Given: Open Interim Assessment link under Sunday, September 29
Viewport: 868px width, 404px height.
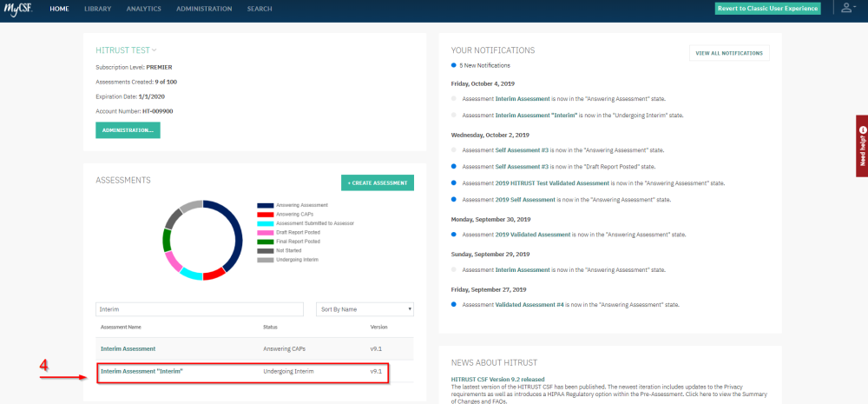Looking at the screenshot, I should point(523,270).
